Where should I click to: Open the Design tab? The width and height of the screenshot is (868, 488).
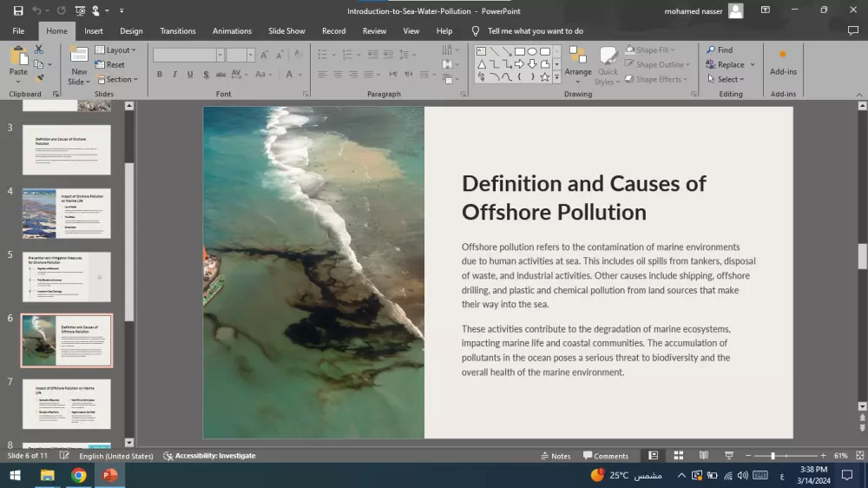pyautogui.click(x=131, y=31)
